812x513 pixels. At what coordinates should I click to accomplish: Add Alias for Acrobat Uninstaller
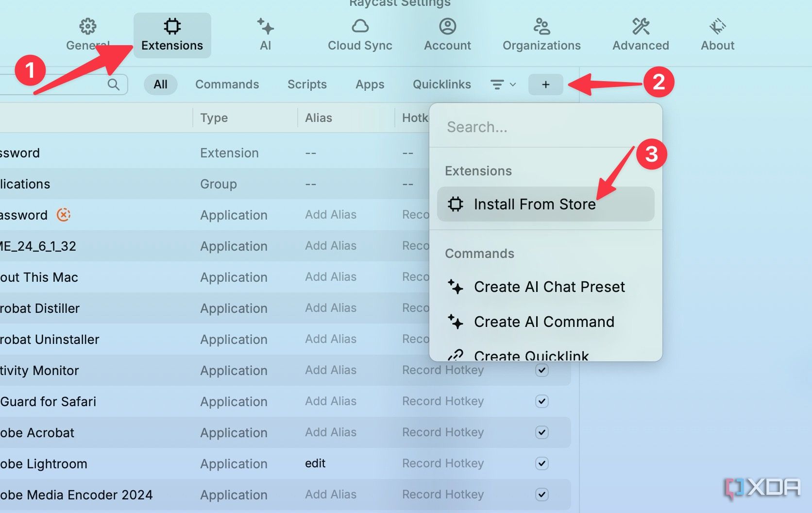tap(331, 339)
